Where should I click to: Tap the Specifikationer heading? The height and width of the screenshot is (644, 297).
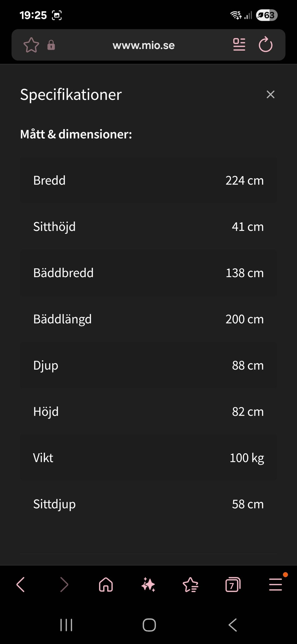point(71,94)
